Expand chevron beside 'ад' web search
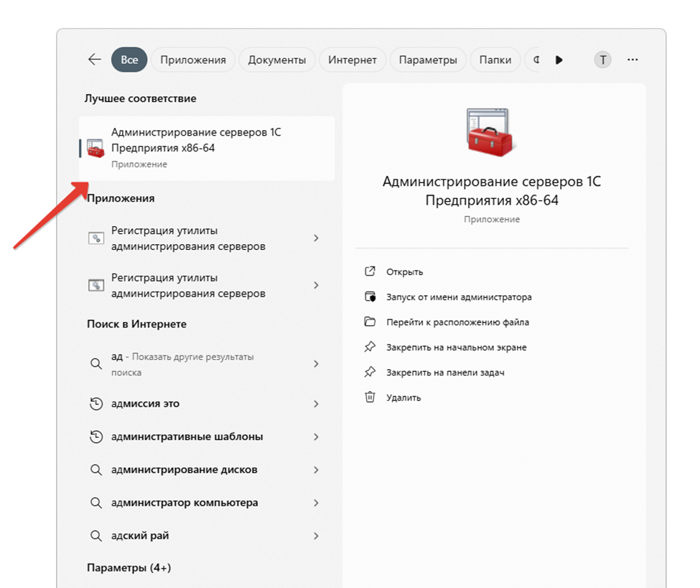Screen dimensions: 700x588 pyautogui.click(x=316, y=364)
